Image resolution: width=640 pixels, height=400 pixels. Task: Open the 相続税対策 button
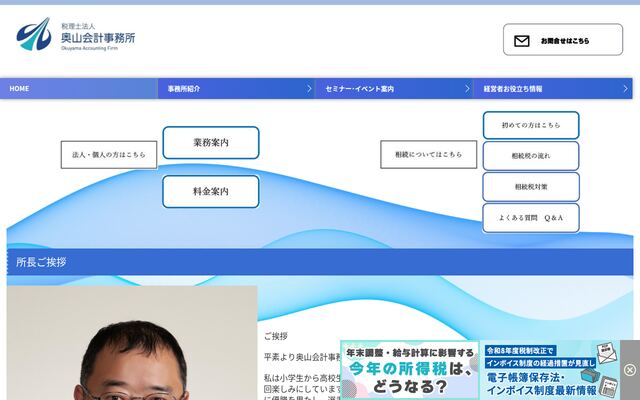tap(531, 187)
